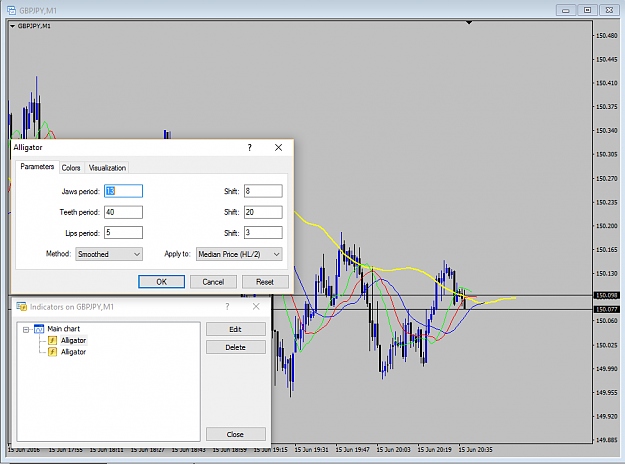This screenshot has width=625, height=464.
Task: Click the Delete button in Indicators dialog
Action: coord(236,347)
